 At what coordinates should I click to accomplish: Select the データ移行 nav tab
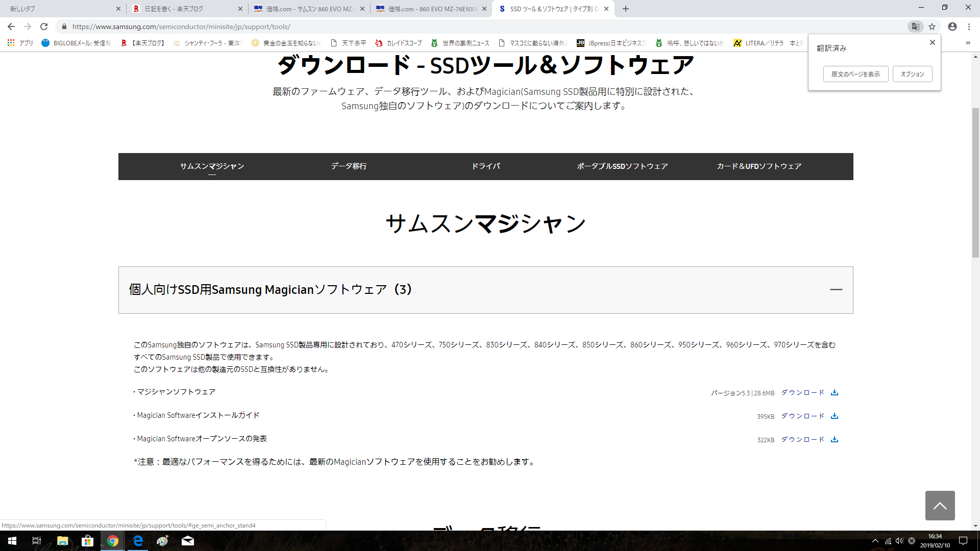coord(349,166)
